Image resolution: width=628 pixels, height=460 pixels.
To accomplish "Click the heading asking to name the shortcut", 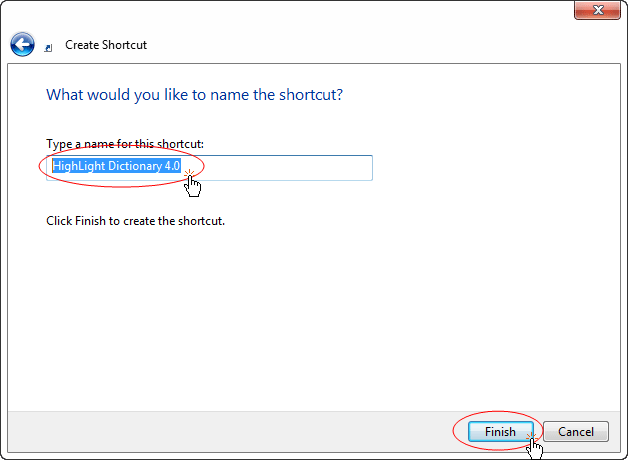I will tap(195, 95).
